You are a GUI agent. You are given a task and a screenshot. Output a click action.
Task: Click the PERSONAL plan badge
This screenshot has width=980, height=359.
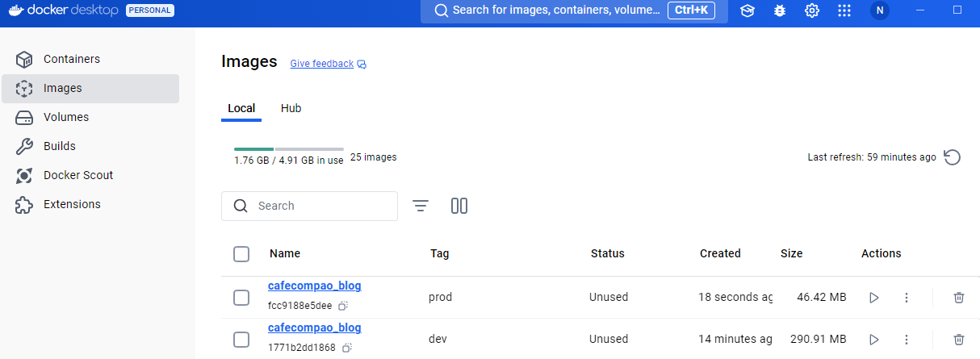tap(150, 11)
